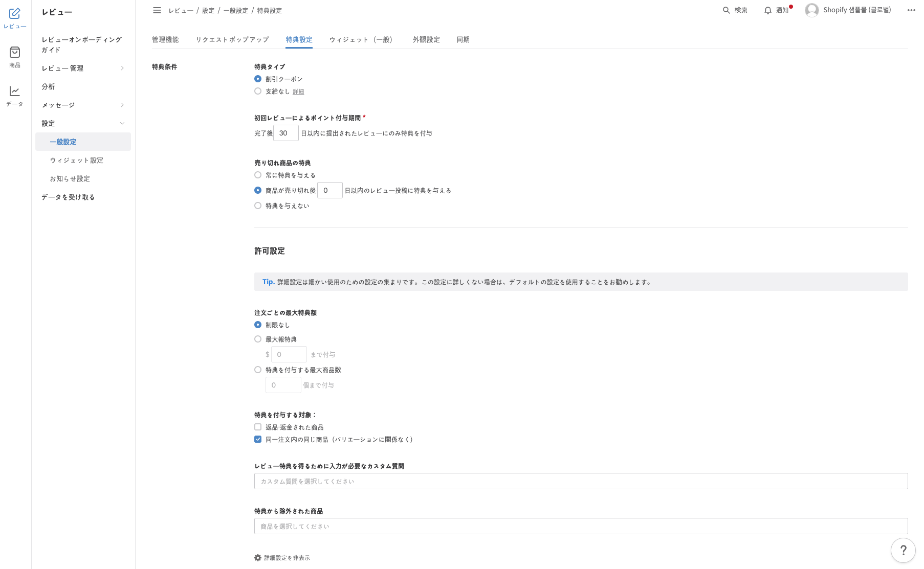Switch to the 外観設定 tab
This screenshot has width=924, height=569.
pyautogui.click(x=426, y=40)
